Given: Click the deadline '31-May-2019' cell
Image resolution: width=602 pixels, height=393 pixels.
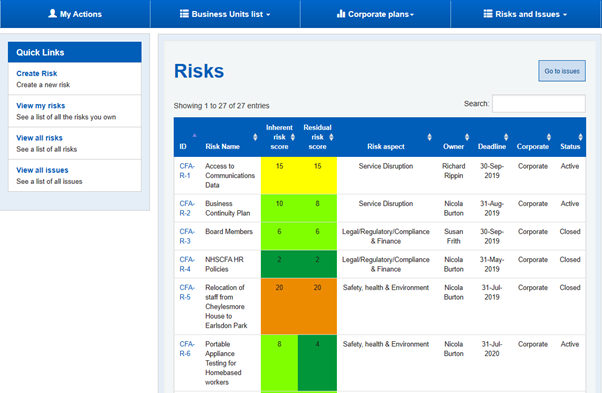Looking at the screenshot, I should [492, 264].
